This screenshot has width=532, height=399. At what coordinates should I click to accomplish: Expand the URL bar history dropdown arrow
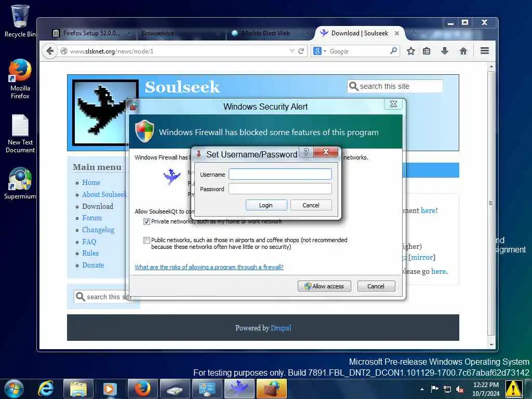[292, 51]
